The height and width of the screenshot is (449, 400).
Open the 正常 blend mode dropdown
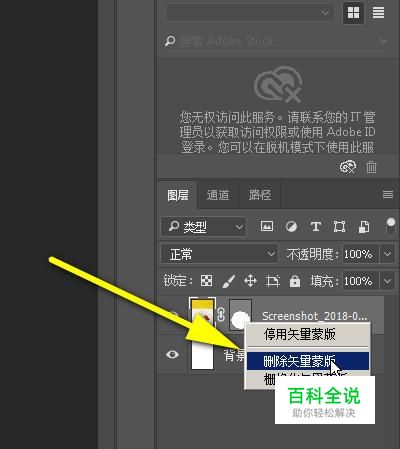[x=219, y=254]
